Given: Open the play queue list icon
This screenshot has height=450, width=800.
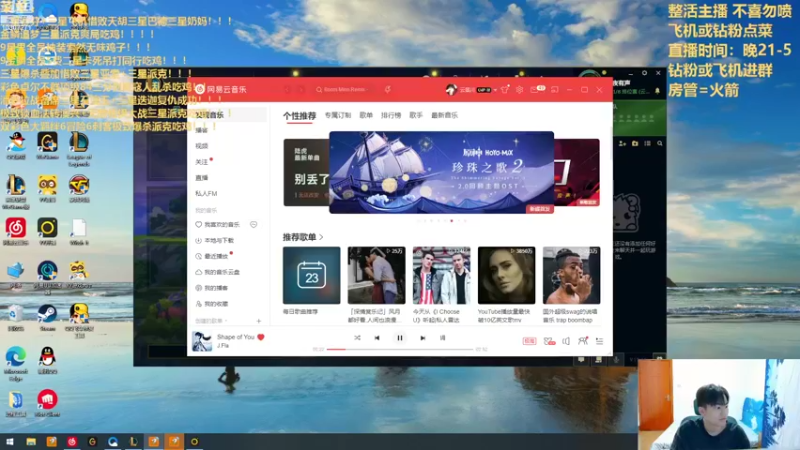Looking at the screenshot, I should pyautogui.click(x=599, y=341).
